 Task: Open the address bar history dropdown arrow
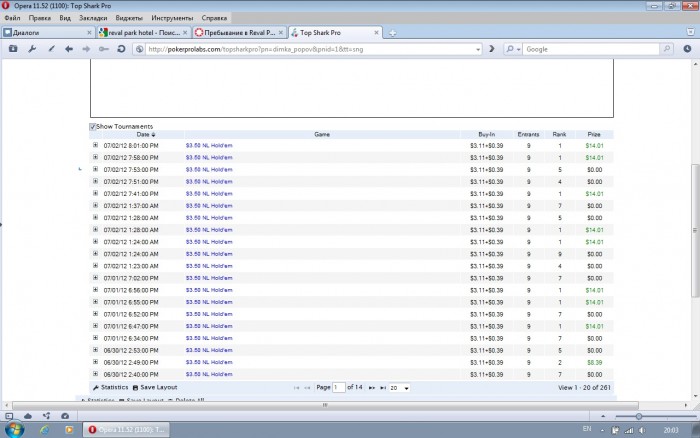[x=478, y=49]
